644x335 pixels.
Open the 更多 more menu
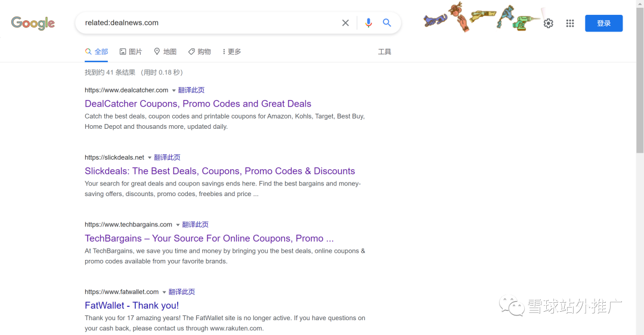(232, 52)
